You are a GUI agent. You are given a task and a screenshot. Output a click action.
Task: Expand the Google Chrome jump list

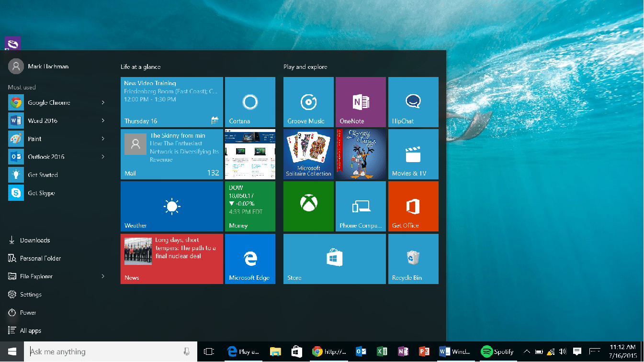click(x=103, y=102)
